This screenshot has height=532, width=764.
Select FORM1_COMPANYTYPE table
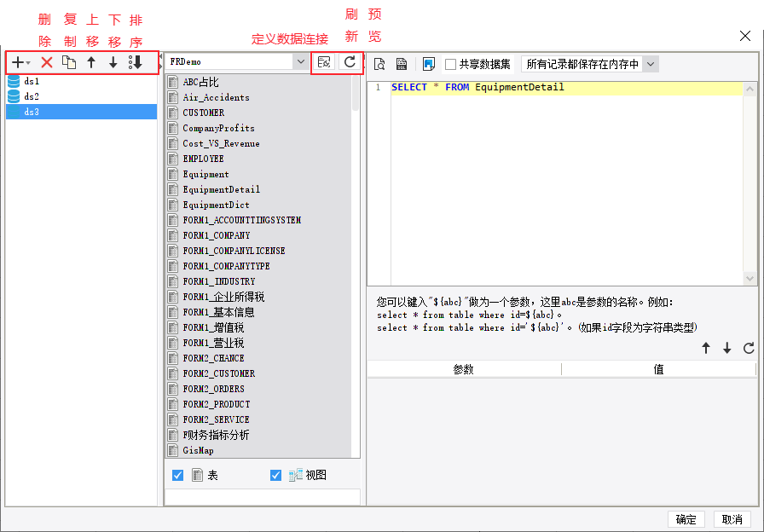(258, 266)
